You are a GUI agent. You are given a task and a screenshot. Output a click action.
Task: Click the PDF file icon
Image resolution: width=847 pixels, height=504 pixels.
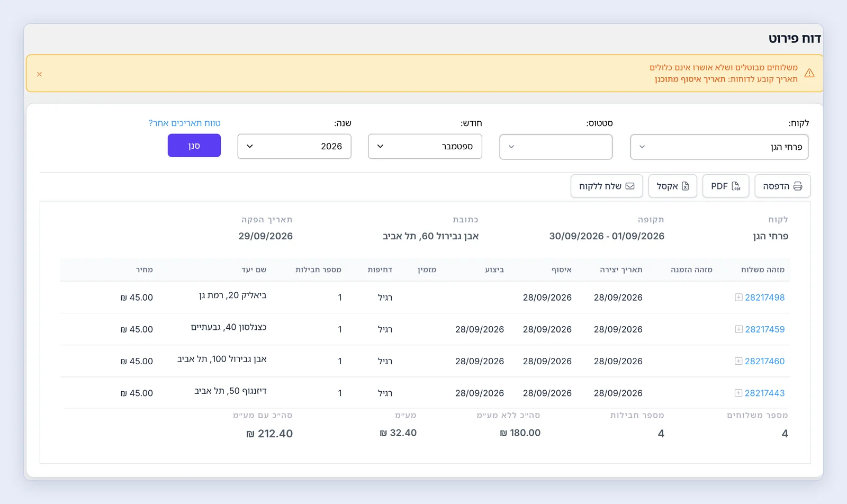(x=736, y=186)
